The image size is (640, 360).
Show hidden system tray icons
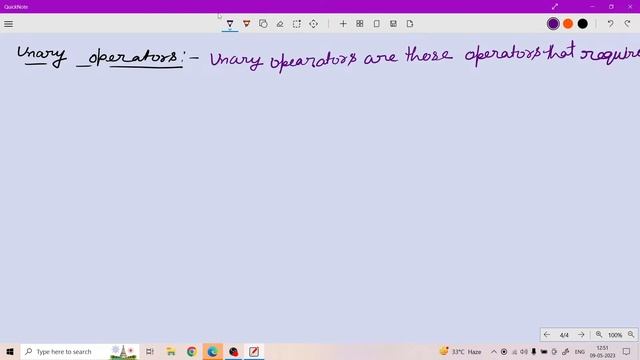click(x=494, y=351)
